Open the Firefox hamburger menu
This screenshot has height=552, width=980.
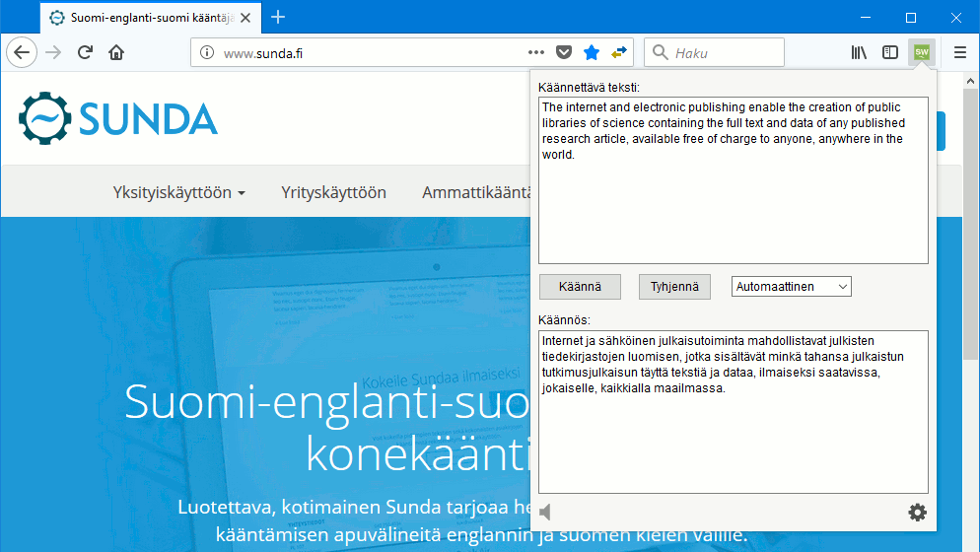point(960,52)
